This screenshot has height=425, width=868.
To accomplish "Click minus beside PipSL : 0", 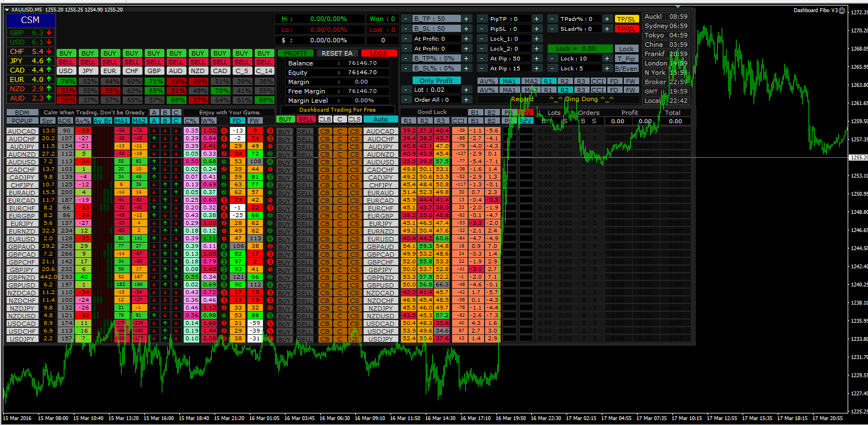I will point(482,29).
